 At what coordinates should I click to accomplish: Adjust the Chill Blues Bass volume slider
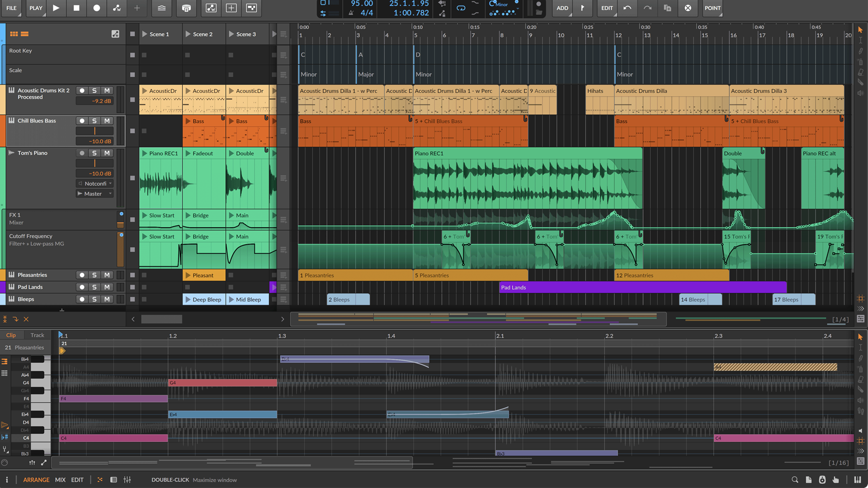click(x=94, y=131)
